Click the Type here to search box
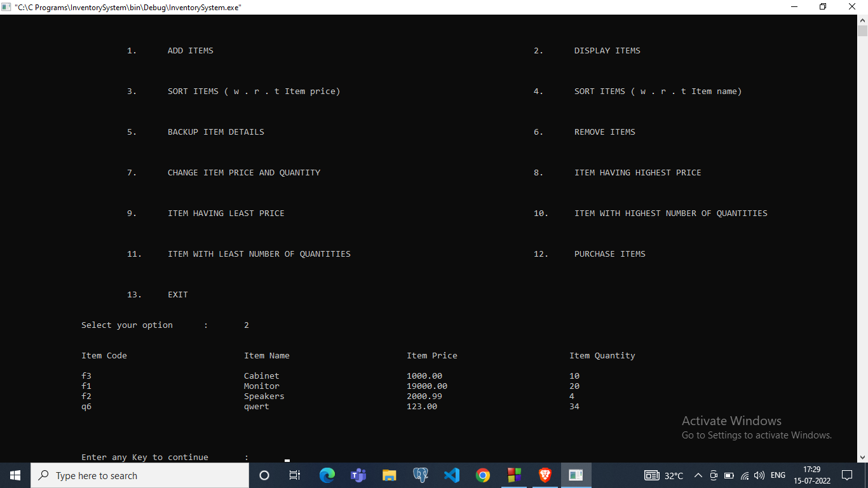Viewport: 868px width, 488px height. pyautogui.click(x=140, y=475)
